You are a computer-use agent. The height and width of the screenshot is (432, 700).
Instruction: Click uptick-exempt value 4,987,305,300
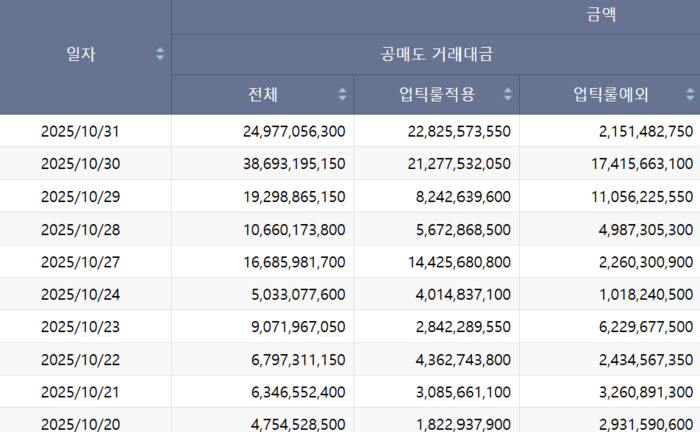(646, 229)
